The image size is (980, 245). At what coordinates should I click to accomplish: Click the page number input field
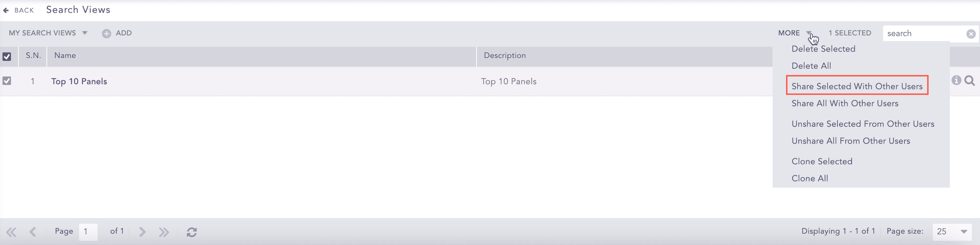coord(88,232)
